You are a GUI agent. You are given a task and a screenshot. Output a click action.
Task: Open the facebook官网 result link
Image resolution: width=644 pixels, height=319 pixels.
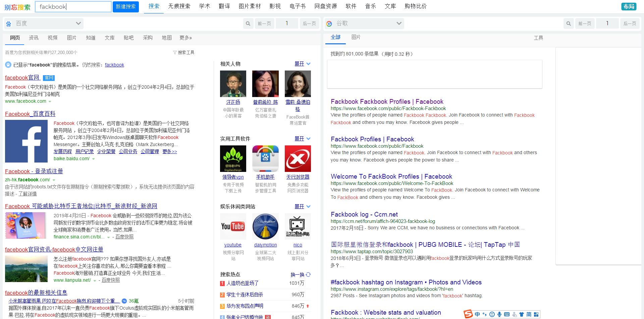[22, 78]
